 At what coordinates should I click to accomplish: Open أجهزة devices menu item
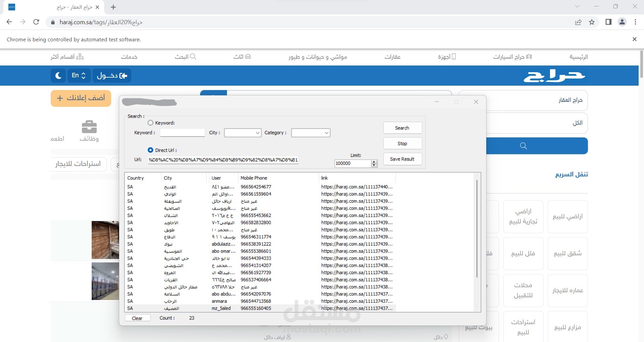[447, 57]
